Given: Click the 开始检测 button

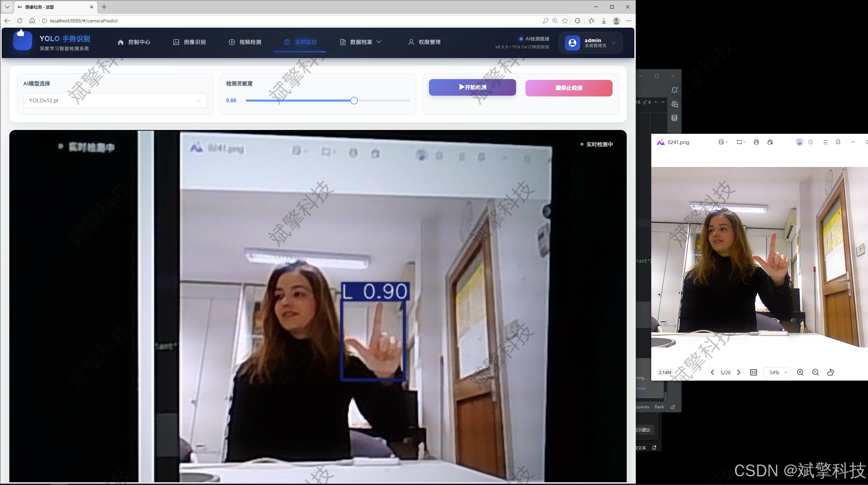Looking at the screenshot, I should pos(472,87).
